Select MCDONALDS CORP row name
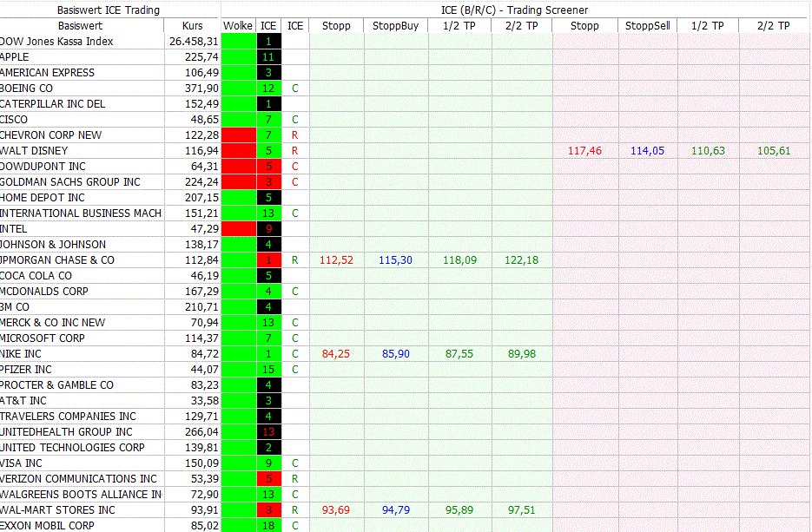The image size is (812, 532). pyautogui.click(x=44, y=292)
